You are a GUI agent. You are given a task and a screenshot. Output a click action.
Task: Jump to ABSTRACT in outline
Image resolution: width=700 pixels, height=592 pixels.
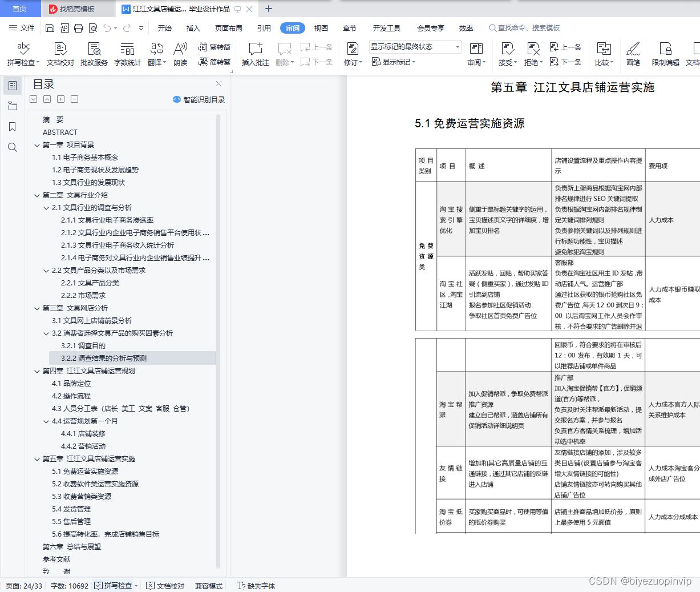[60, 132]
